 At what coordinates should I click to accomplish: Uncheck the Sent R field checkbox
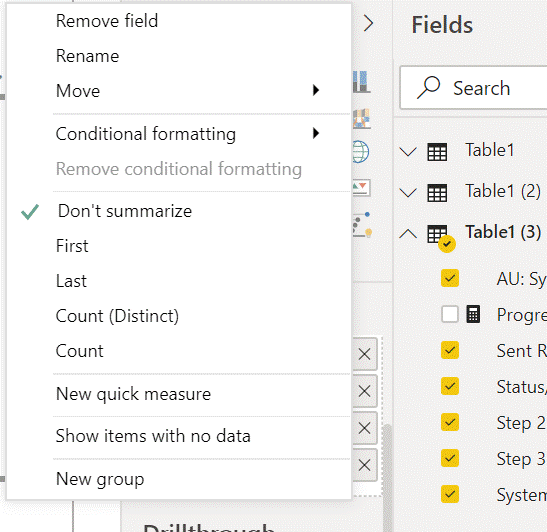tap(450, 350)
